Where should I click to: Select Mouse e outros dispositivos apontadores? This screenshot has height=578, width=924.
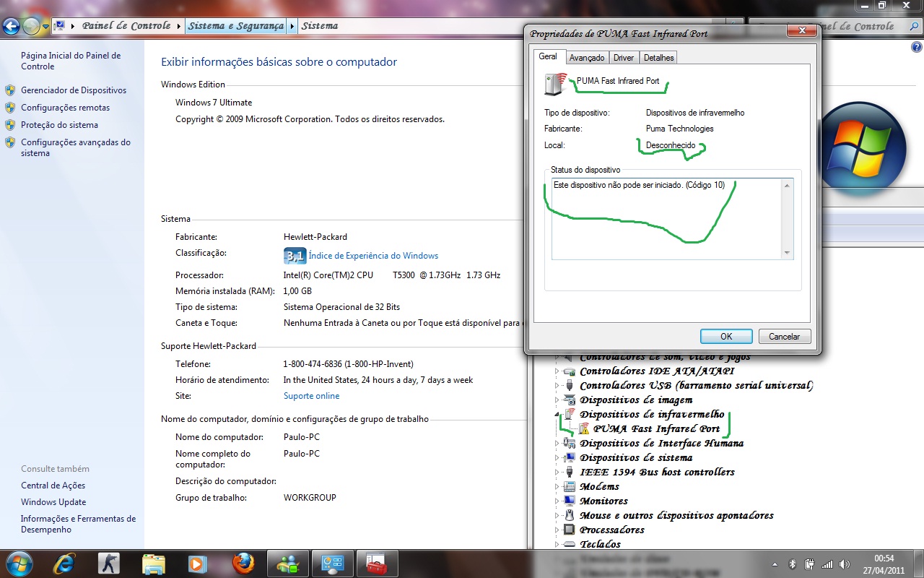click(x=676, y=516)
